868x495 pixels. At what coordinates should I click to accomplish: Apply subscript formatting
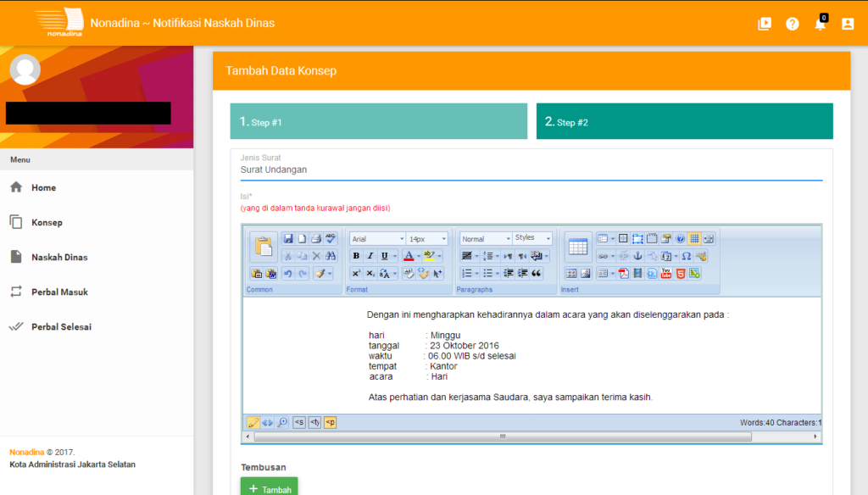coord(370,274)
